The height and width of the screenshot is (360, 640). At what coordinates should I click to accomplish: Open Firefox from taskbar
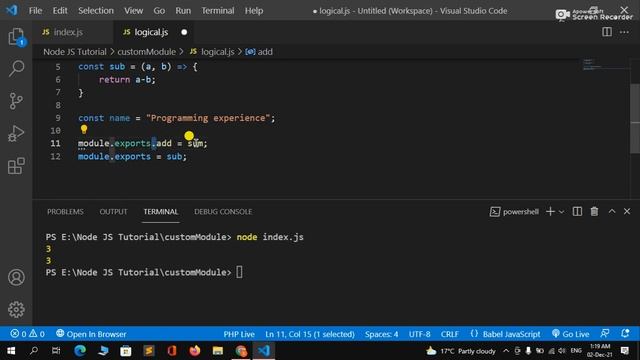pos(195,351)
